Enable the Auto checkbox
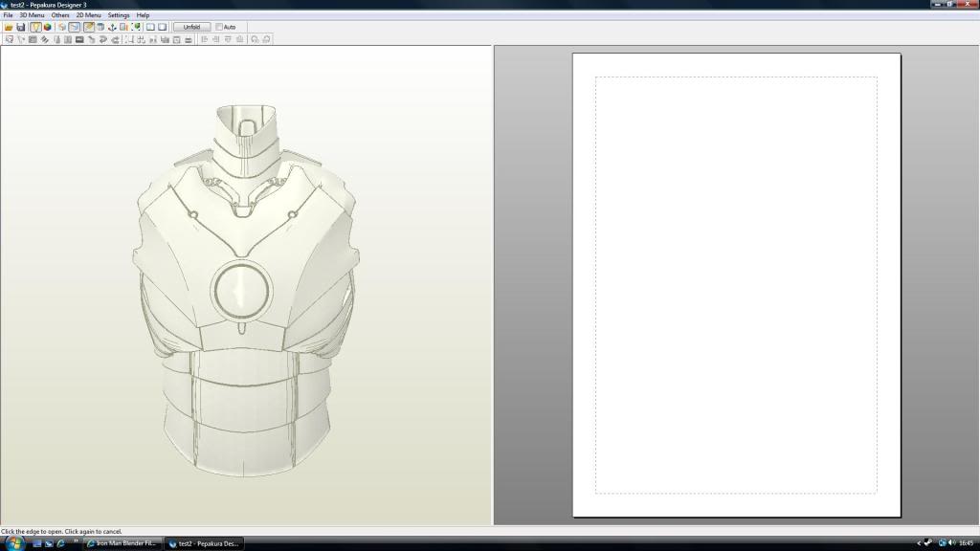The image size is (980, 551). coord(219,27)
